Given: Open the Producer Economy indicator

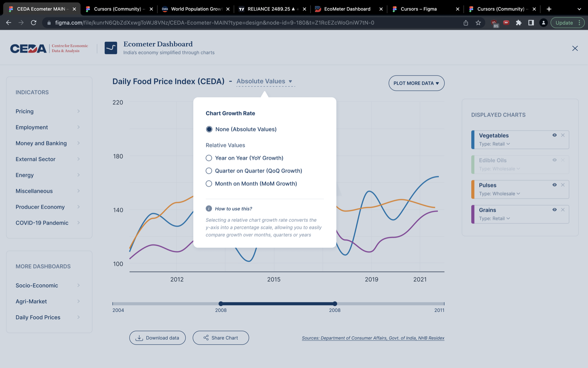Looking at the screenshot, I should [x=48, y=207].
